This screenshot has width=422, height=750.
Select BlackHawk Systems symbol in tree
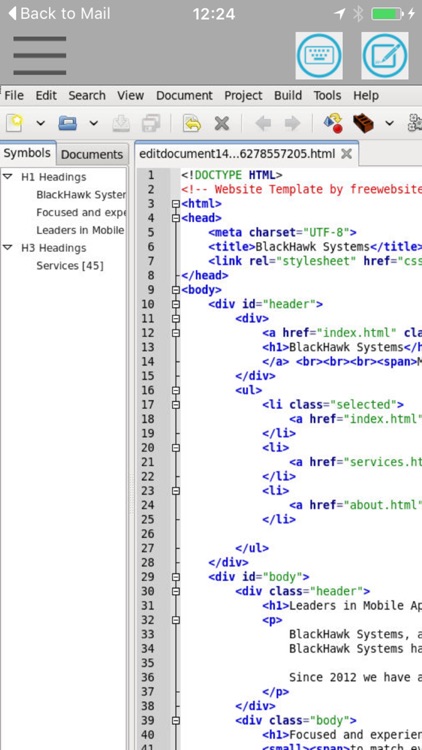pos(81,195)
